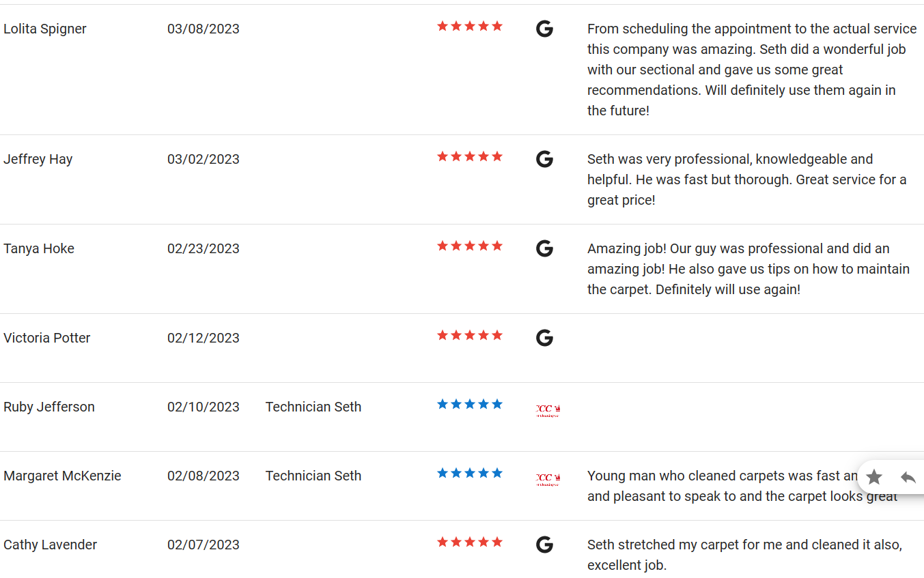This screenshot has width=924, height=578.
Task: Select reviewer name Victoria Potter
Action: [47, 338]
